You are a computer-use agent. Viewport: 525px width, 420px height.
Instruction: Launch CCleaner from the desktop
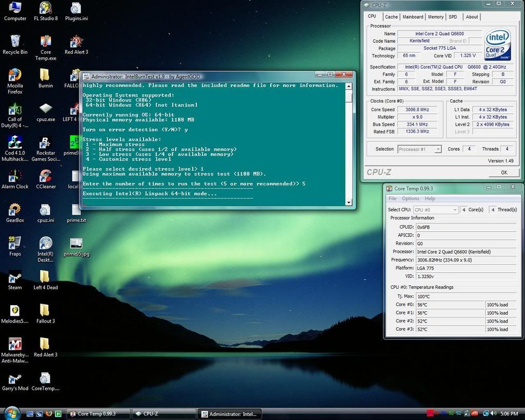click(46, 179)
